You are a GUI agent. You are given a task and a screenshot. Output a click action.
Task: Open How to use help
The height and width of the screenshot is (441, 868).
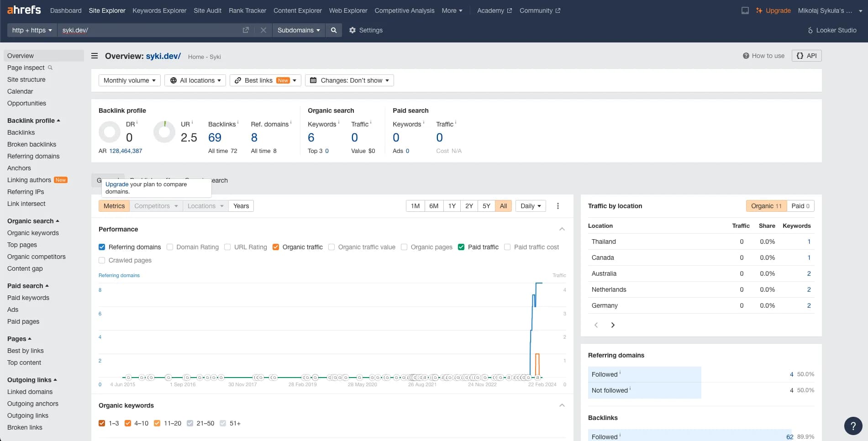(763, 56)
